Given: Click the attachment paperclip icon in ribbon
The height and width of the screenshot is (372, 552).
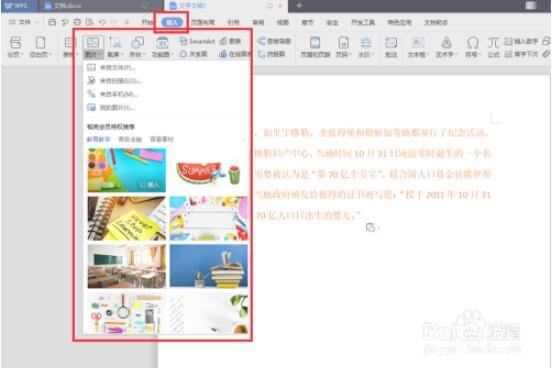Looking at the screenshot, I should click(x=546, y=54).
